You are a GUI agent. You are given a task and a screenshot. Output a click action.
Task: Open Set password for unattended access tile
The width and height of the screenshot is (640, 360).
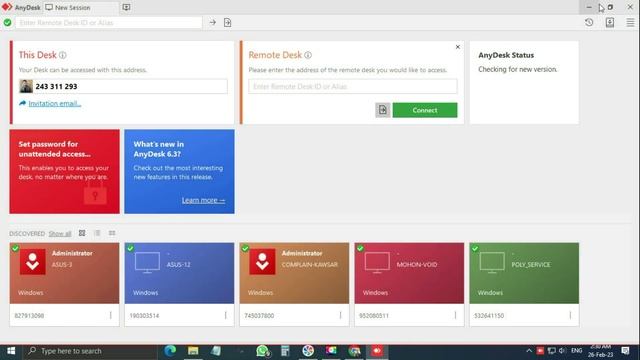point(64,171)
